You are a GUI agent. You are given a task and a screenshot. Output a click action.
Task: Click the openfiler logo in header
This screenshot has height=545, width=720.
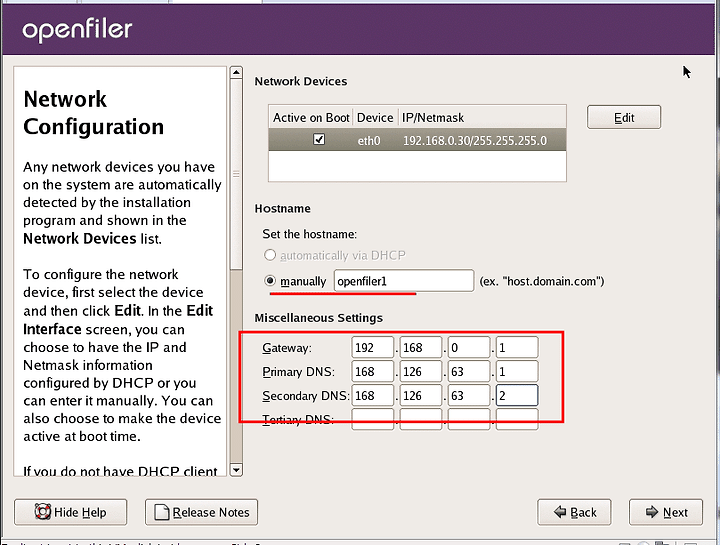point(77,30)
